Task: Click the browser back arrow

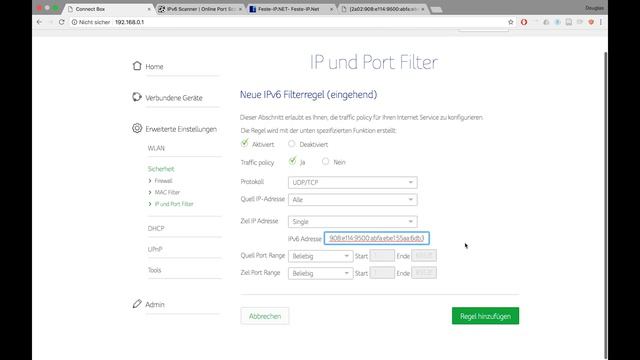Action: point(39,22)
